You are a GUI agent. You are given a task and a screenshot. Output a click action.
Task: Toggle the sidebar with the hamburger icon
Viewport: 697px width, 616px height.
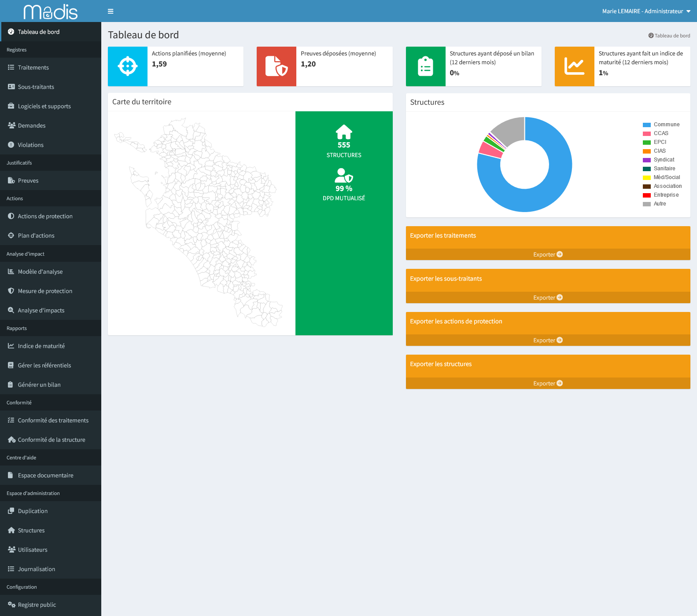pyautogui.click(x=111, y=11)
